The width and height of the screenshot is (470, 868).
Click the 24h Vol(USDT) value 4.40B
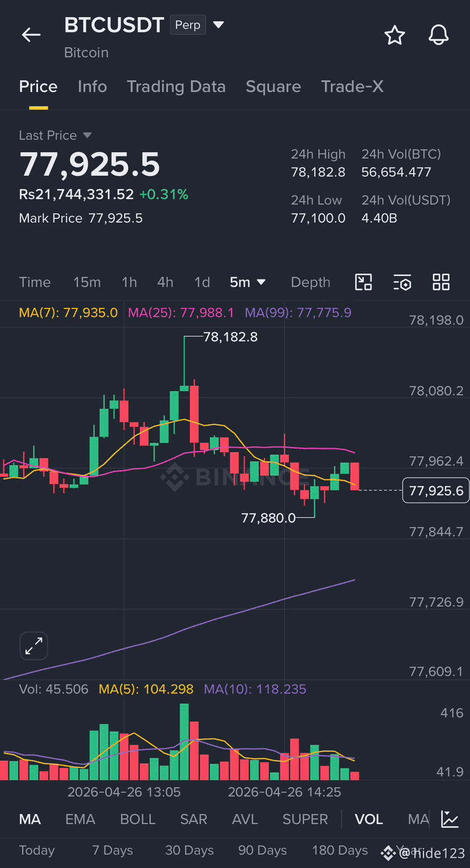[379, 218]
